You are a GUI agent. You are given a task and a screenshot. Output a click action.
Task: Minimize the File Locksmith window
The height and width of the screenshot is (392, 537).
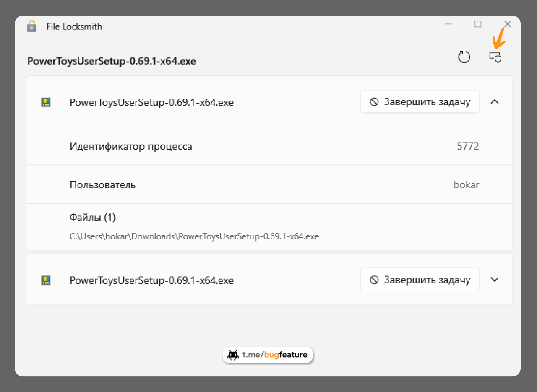pyautogui.click(x=448, y=24)
